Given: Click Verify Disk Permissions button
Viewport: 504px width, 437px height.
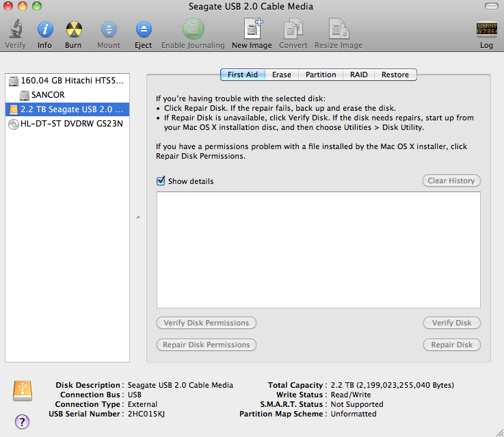Looking at the screenshot, I should point(207,323).
